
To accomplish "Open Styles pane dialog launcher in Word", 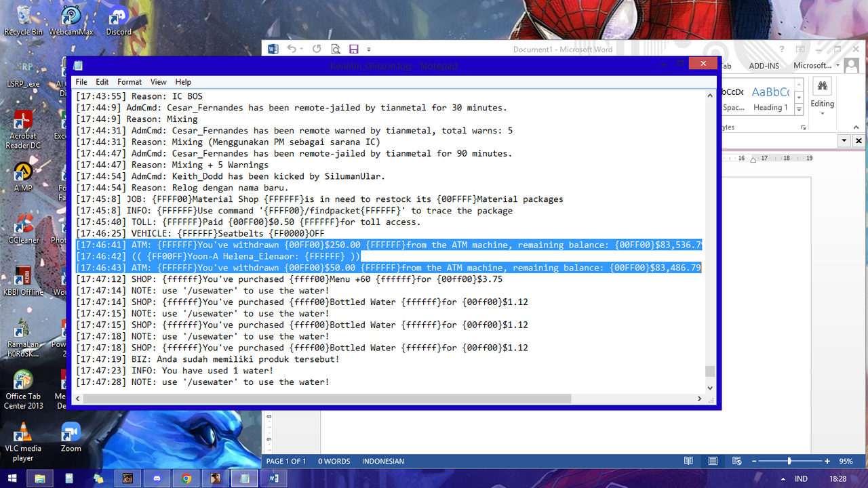I will point(803,127).
